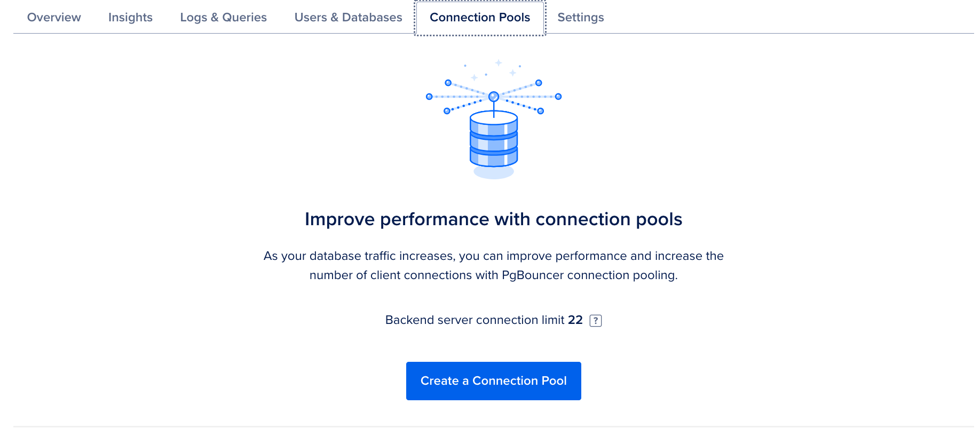Viewport: 980px width, 444px height.
Task: Open Users & Databases tab
Action: (348, 18)
